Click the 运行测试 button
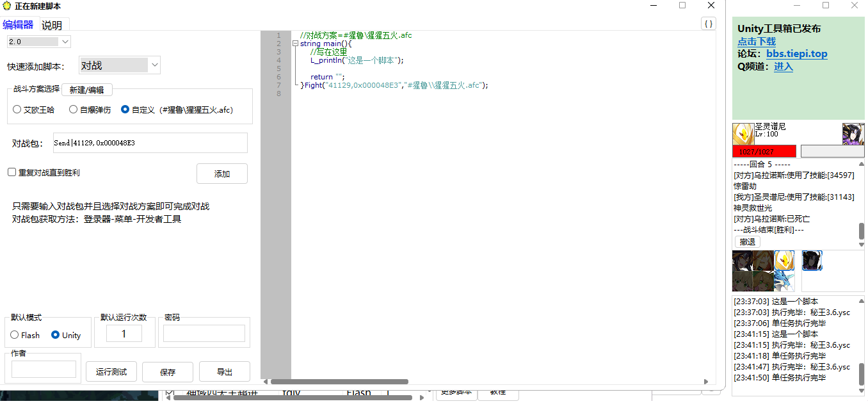This screenshot has width=868, height=415. [x=111, y=372]
